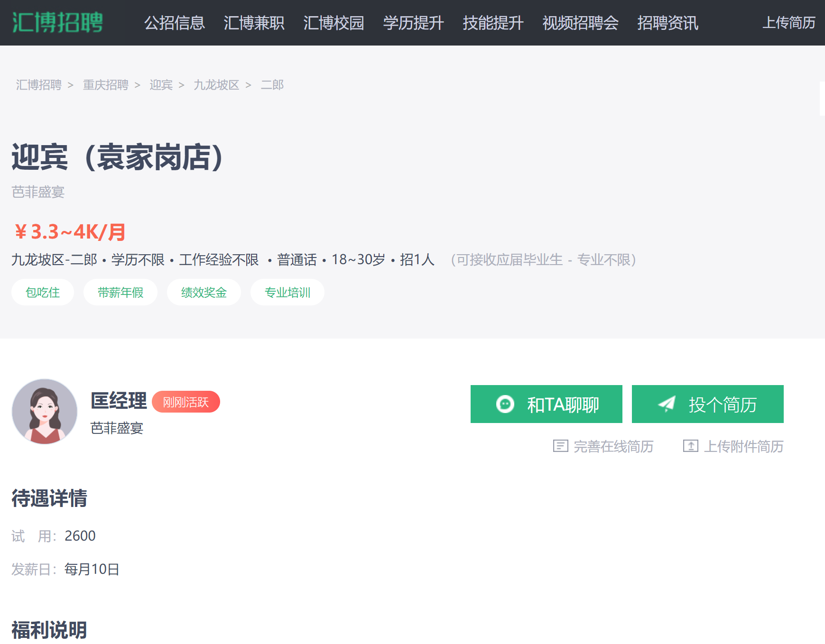Open the 汇博兼职 menu item
The image size is (825, 644).
tap(254, 23)
